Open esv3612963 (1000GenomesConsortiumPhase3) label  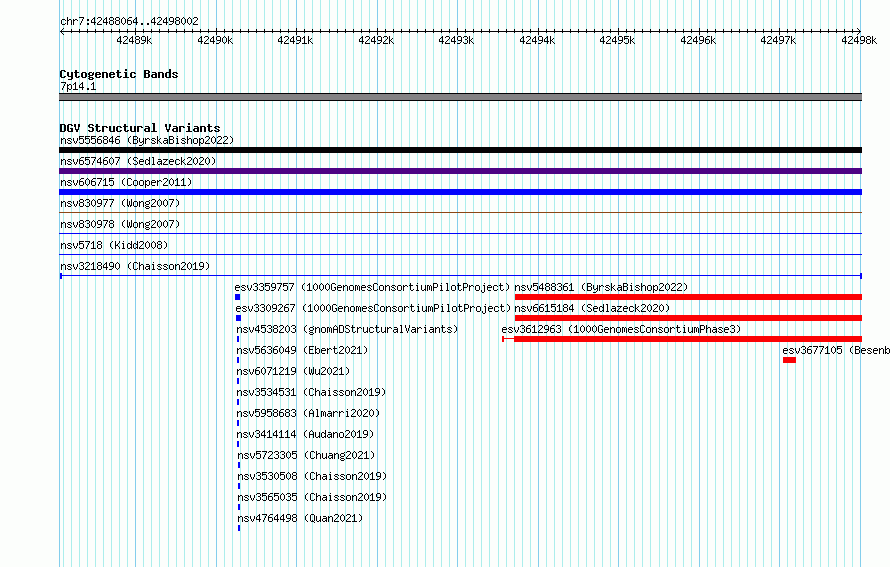pos(622,329)
